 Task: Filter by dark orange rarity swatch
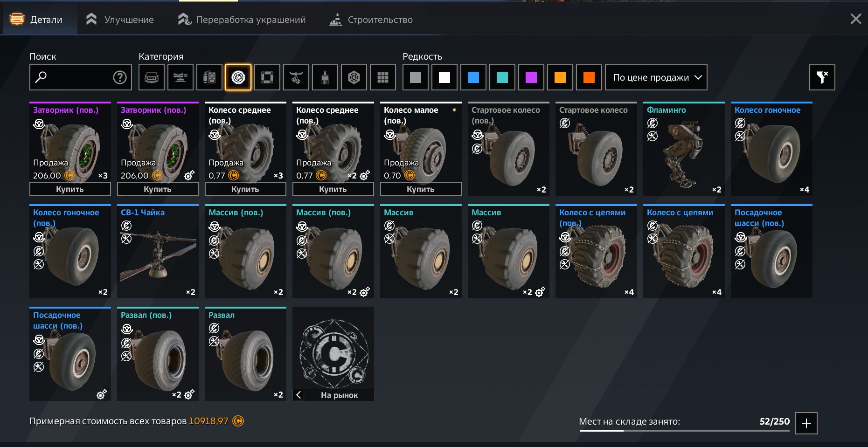coord(589,77)
